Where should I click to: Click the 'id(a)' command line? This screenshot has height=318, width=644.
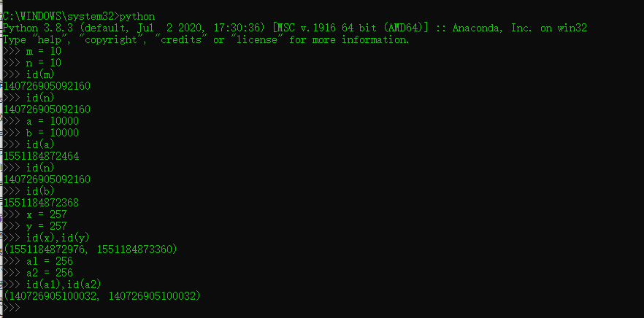point(28,144)
